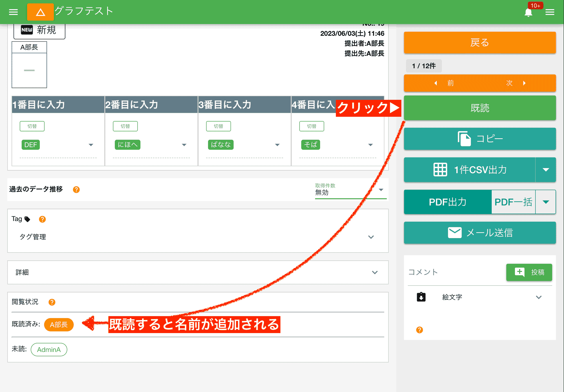Click the help icon beside 閲覧状況
This screenshot has height=392, width=564.
coord(52,302)
